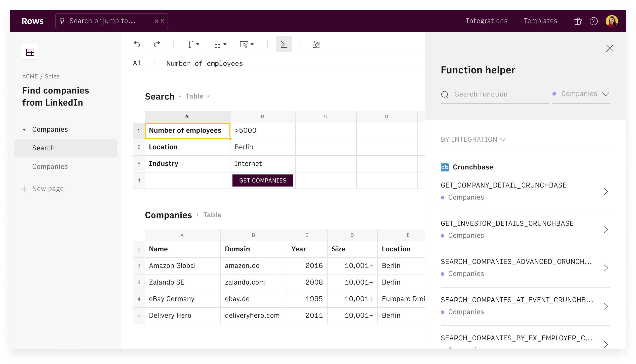Expand the BY INTEGRATION sort dropdown

(x=473, y=140)
